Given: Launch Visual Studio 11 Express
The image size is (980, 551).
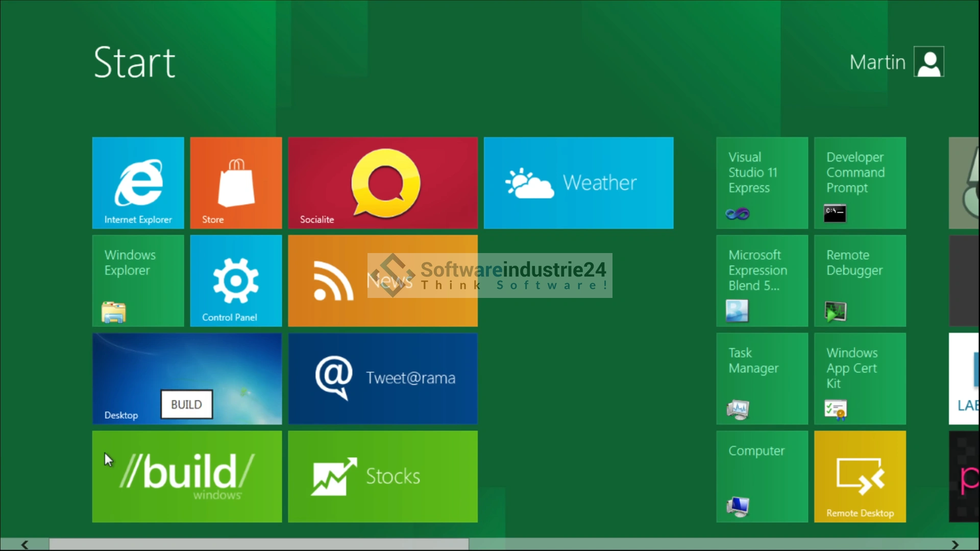Looking at the screenshot, I should (x=762, y=183).
